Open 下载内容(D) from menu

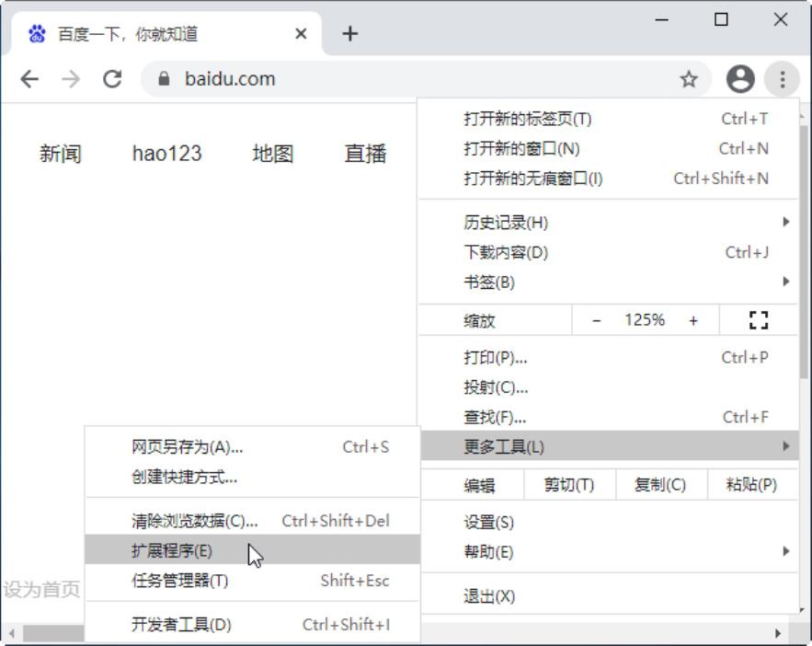point(608,252)
